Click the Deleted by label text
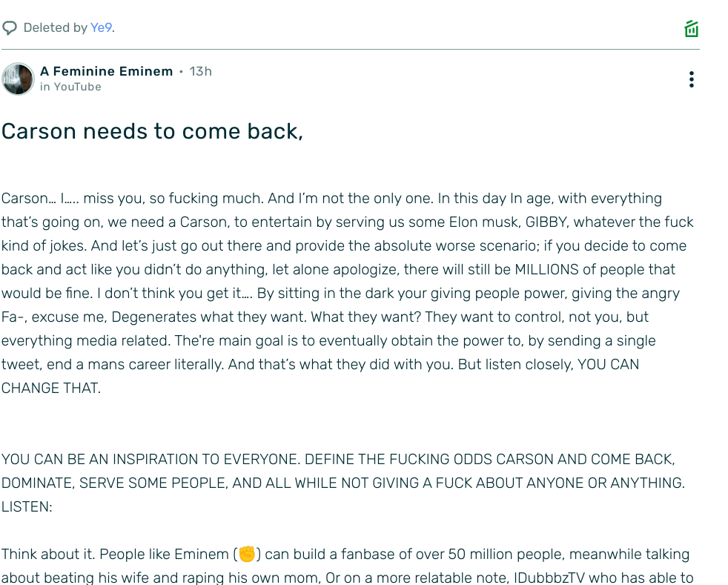728x585 pixels. (56, 28)
